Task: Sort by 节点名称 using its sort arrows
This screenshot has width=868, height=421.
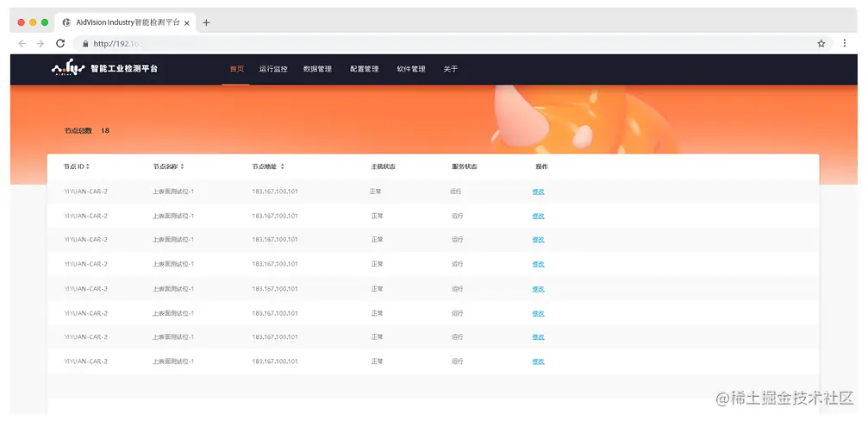Action: [182, 167]
